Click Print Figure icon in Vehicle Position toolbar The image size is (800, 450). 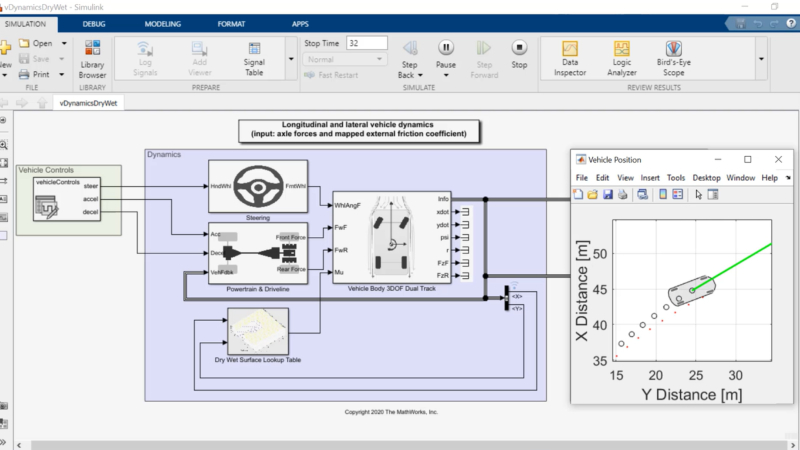tap(622, 194)
